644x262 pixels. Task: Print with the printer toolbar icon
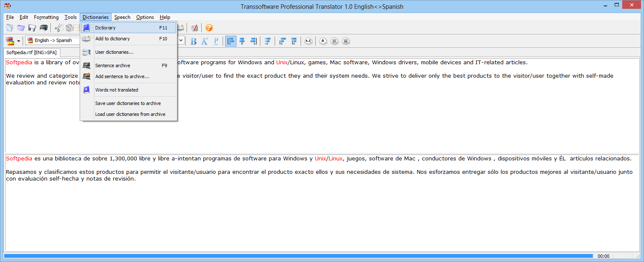click(44, 28)
